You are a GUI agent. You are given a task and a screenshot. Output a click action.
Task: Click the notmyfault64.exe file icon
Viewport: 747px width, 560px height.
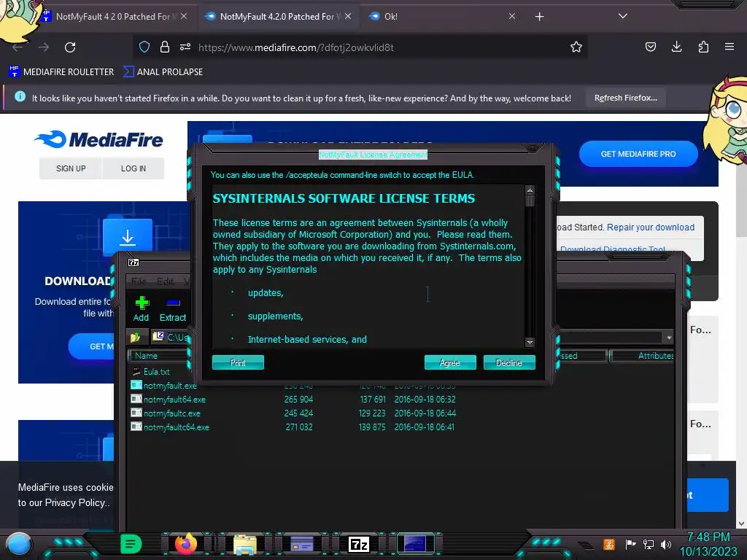click(x=136, y=399)
